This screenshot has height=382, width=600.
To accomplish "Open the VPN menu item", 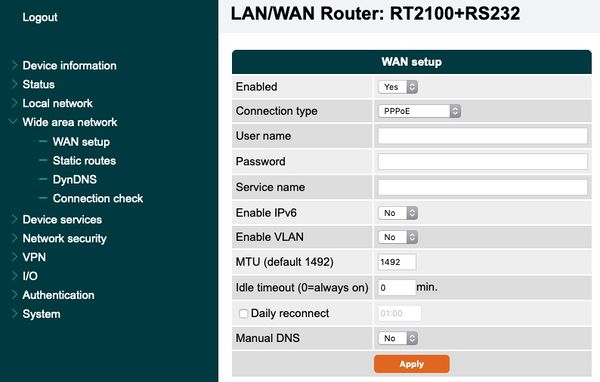I will coord(34,257).
